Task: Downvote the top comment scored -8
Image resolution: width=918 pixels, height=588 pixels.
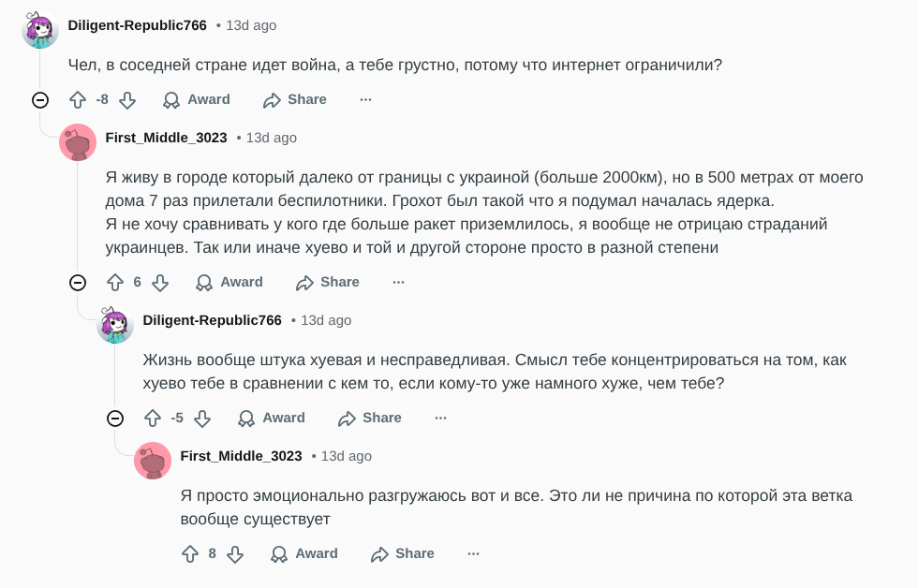Action: [x=127, y=99]
